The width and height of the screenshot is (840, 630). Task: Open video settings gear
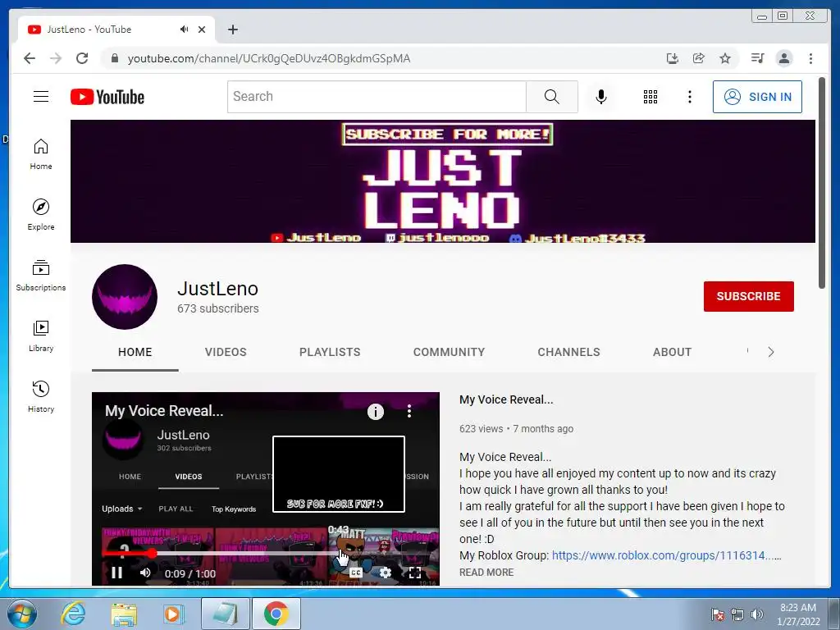(386, 573)
